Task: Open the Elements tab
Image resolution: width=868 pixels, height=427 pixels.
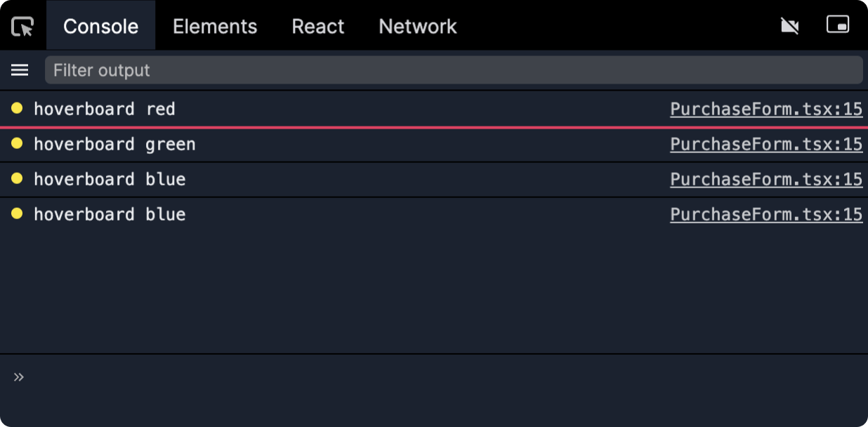Action: (x=215, y=27)
